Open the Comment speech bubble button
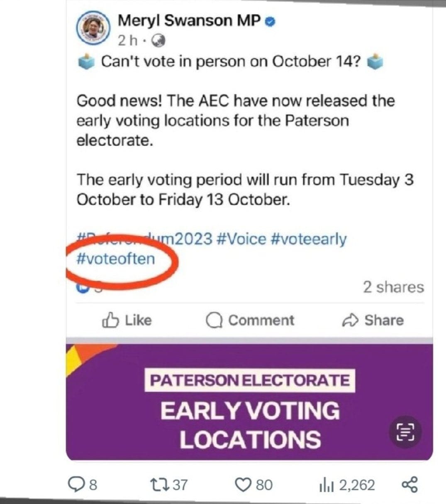Viewport: 446px width, 504px height. click(250, 320)
